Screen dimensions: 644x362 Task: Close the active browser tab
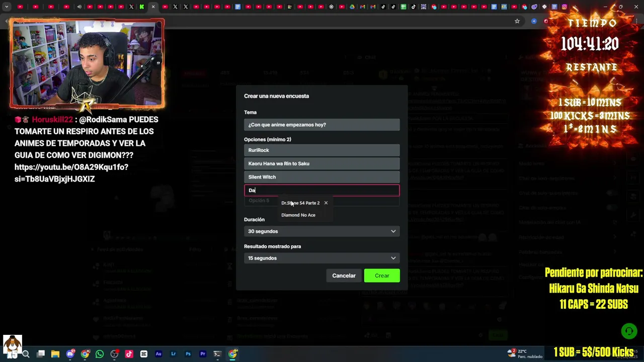[153, 7]
